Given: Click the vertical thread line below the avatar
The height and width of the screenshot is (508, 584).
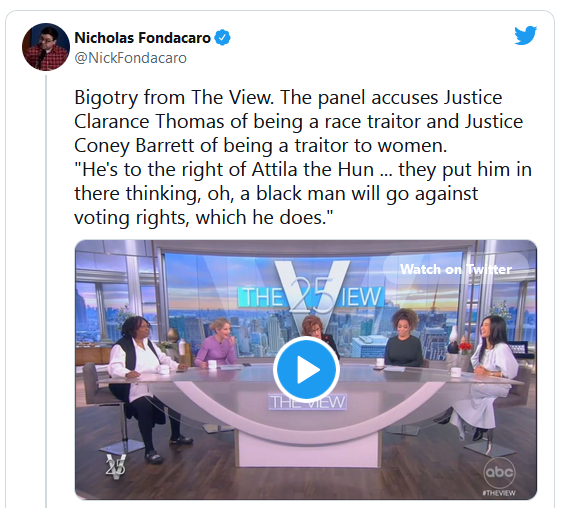Looking at the screenshot, I should (47, 290).
